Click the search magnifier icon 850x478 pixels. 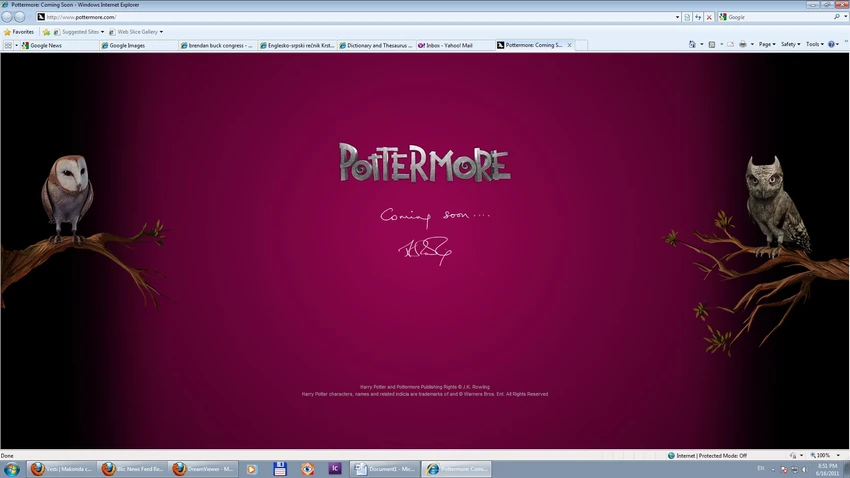837,17
